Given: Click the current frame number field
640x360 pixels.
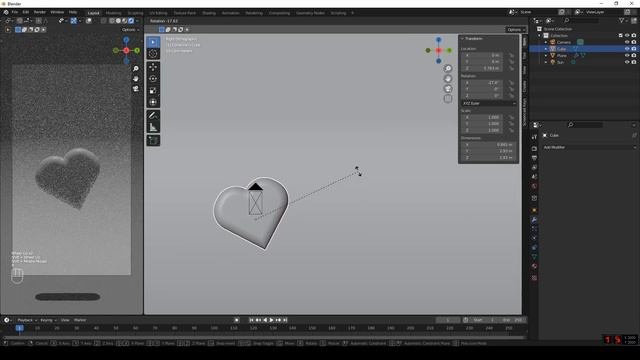Looking at the screenshot, I should 448,320.
